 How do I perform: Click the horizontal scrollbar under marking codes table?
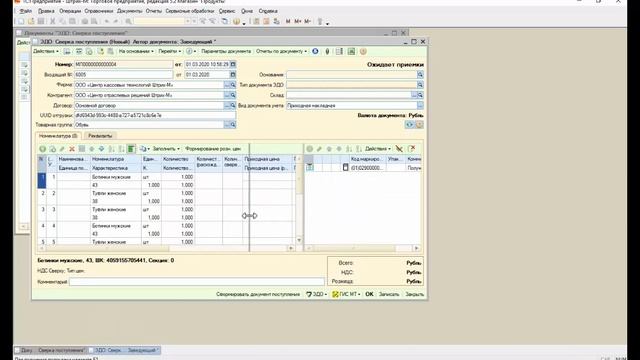362,248
